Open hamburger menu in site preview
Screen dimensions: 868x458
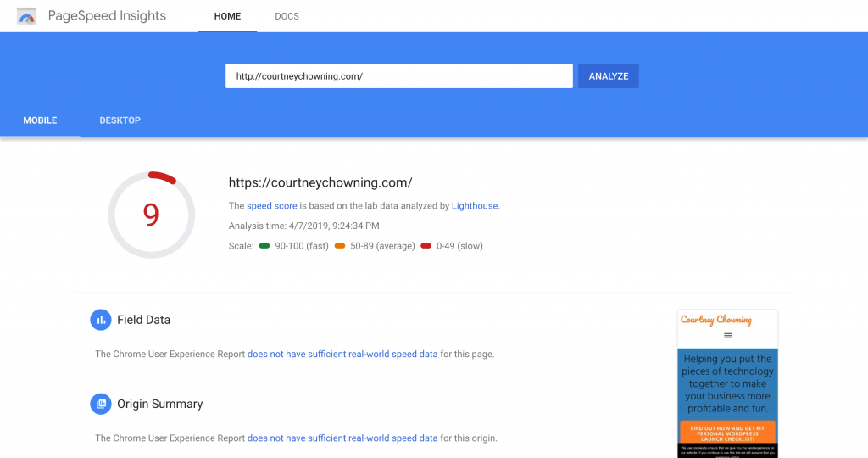728,336
